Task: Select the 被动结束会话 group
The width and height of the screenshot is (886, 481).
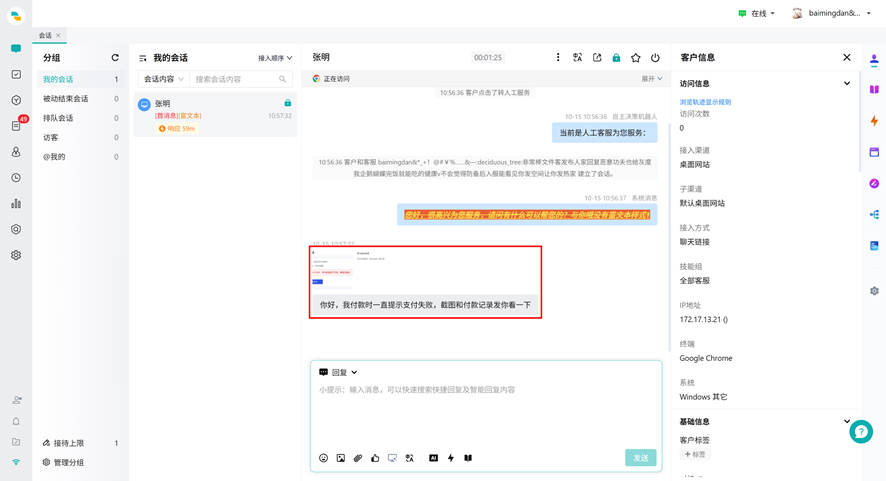Action: (x=80, y=98)
